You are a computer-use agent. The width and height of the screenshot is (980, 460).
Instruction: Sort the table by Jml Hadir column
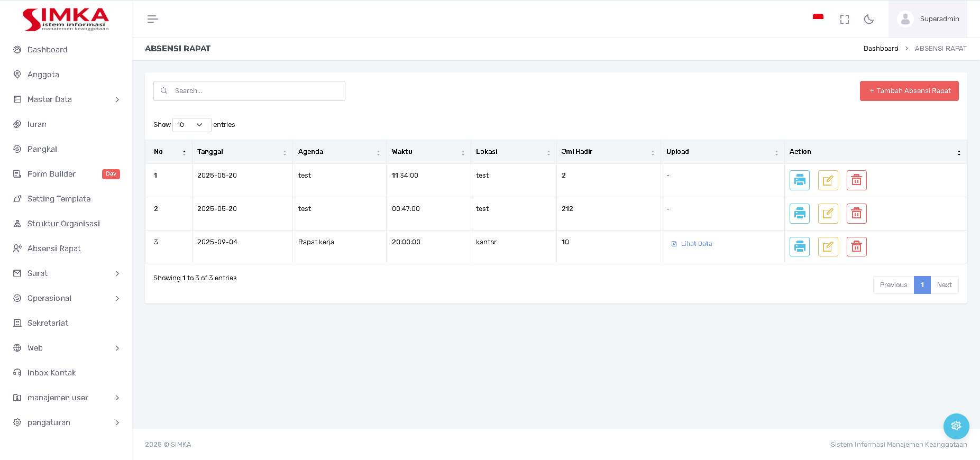(x=608, y=152)
